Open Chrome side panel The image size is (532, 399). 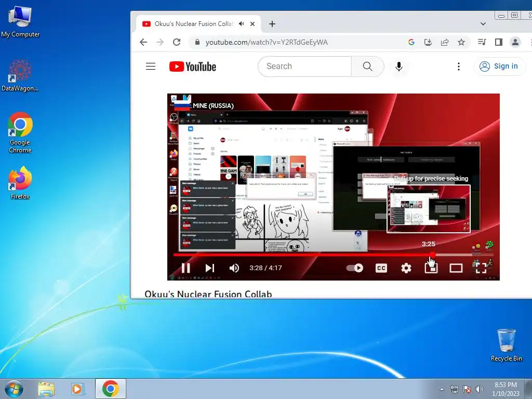pos(498,42)
